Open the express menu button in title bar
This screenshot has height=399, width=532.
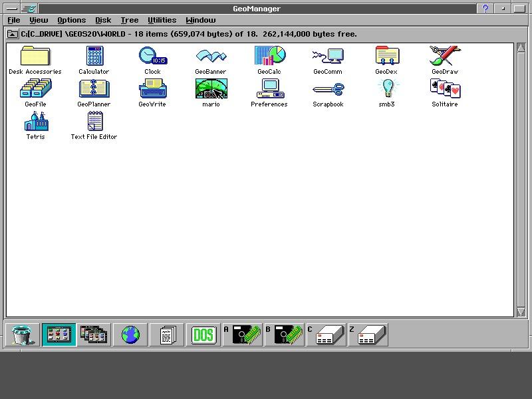[29, 9]
